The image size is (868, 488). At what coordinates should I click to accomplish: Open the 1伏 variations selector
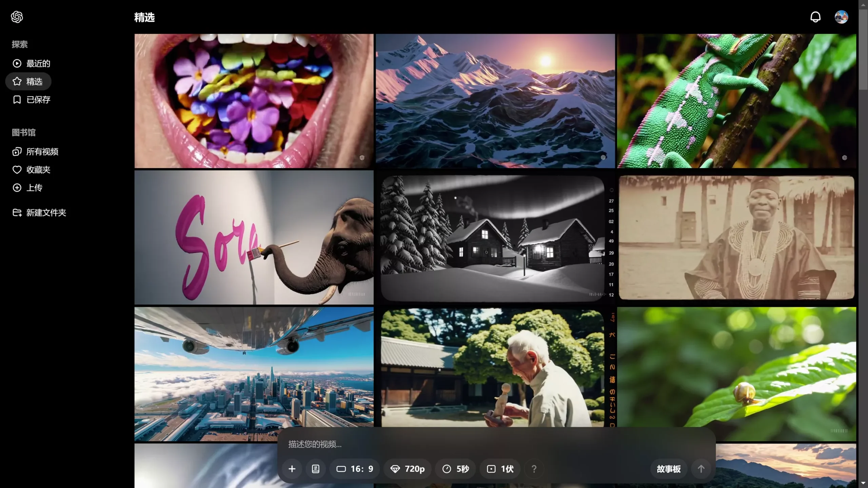[x=500, y=469]
